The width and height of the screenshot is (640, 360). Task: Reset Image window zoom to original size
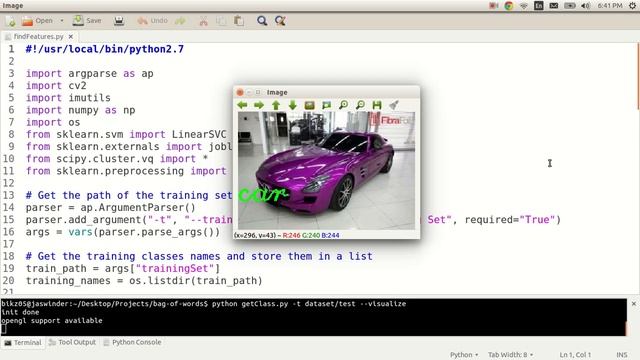click(x=309, y=105)
